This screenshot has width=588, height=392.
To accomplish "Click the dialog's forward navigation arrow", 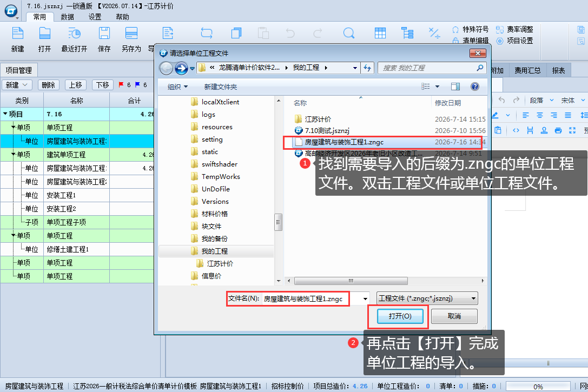I will click(x=182, y=68).
